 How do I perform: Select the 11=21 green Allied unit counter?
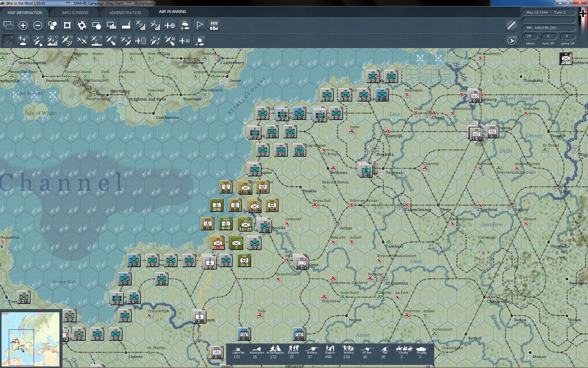tap(245, 225)
